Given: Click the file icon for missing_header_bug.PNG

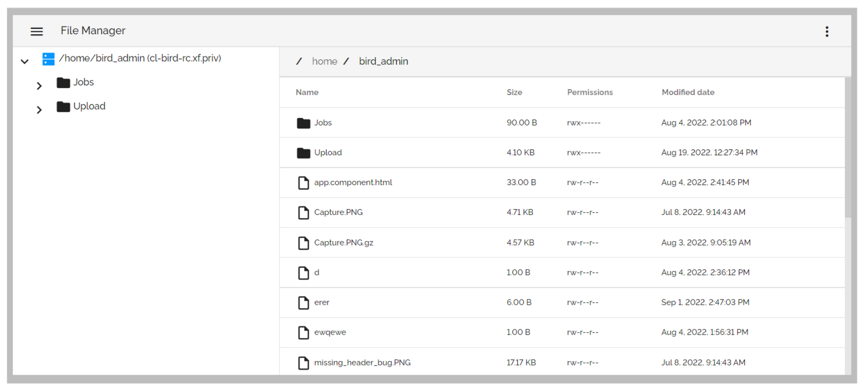Looking at the screenshot, I should point(303,363).
